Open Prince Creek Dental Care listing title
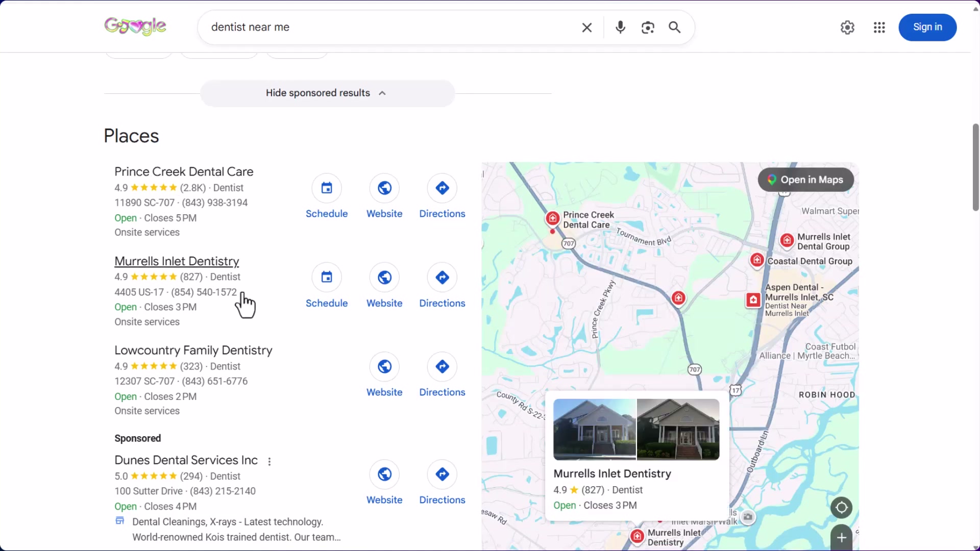This screenshot has width=980, height=551. point(184,171)
